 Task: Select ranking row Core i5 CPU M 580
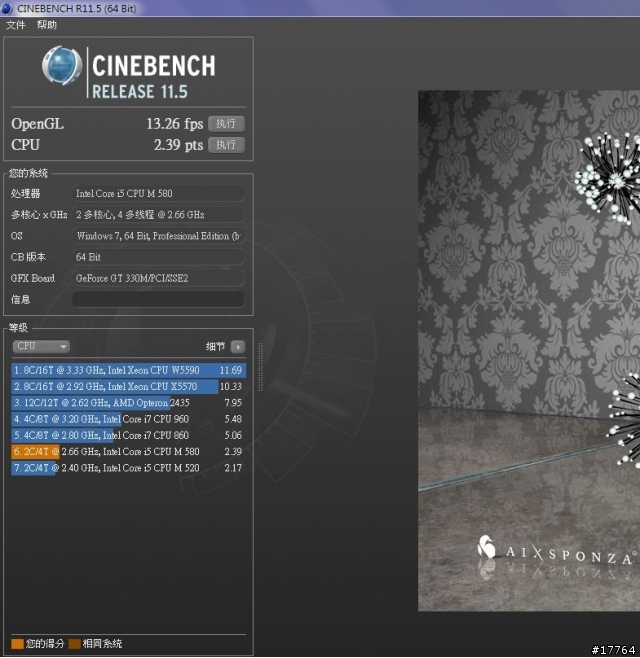[128, 452]
